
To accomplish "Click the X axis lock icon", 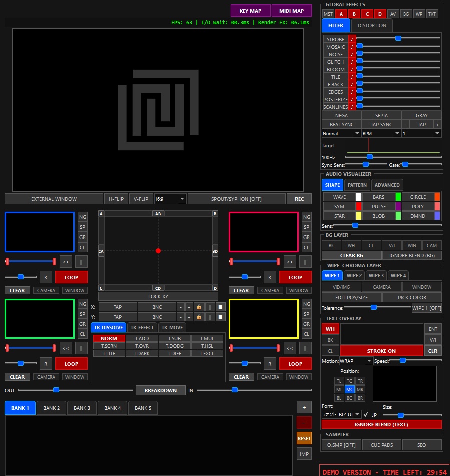I will pyautogui.click(x=199, y=307).
